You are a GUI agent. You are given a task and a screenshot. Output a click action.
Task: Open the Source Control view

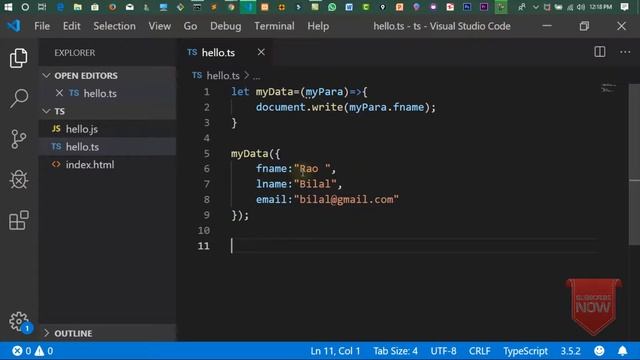pyautogui.click(x=19, y=139)
